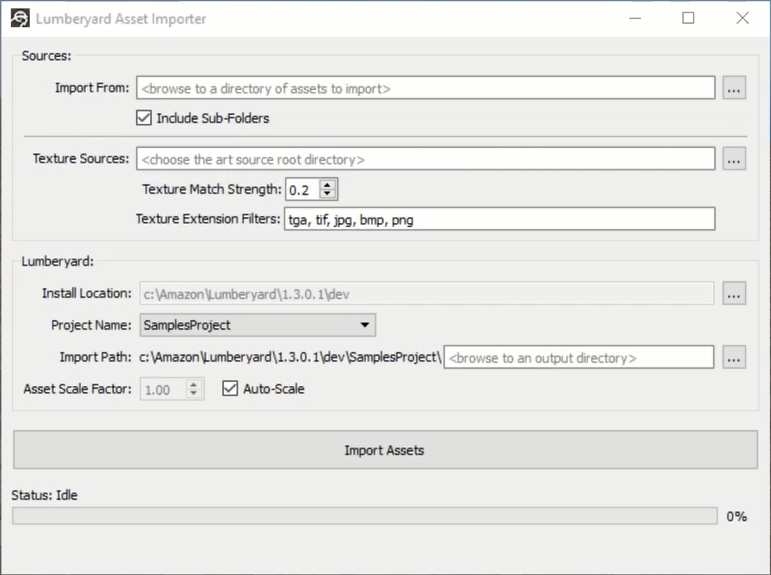
Task: Maximize the Asset Importer window
Action: [688, 19]
